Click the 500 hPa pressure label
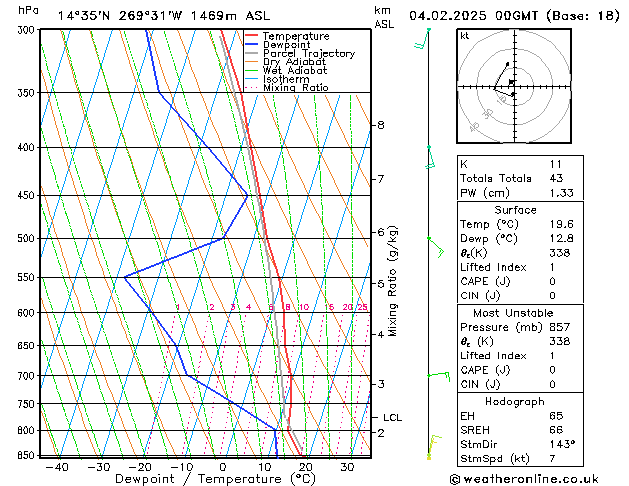Screen dimensions: 629x486 point(28,238)
